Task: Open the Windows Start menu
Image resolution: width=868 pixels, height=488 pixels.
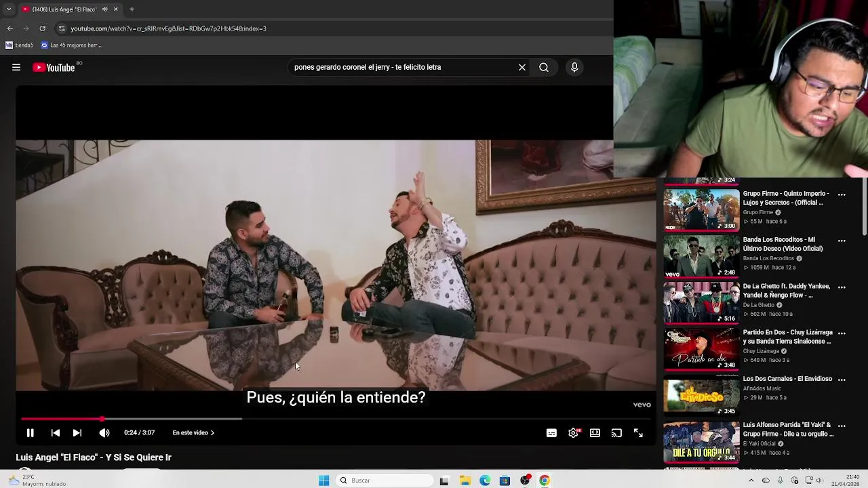Action: point(323,481)
